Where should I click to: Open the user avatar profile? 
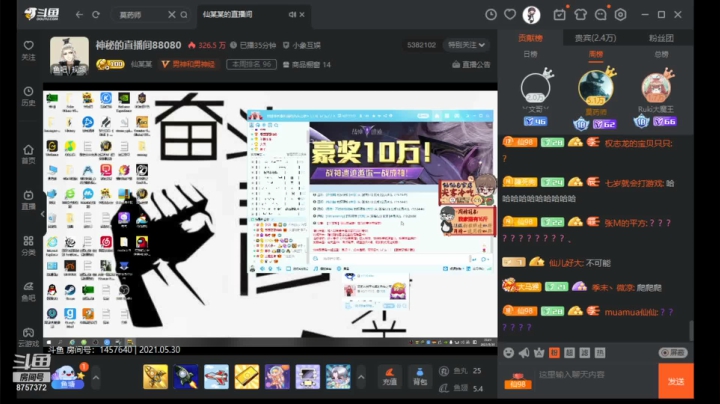click(x=531, y=15)
